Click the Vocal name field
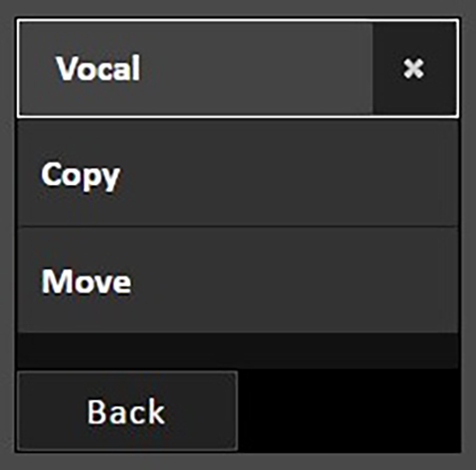 point(196,69)
